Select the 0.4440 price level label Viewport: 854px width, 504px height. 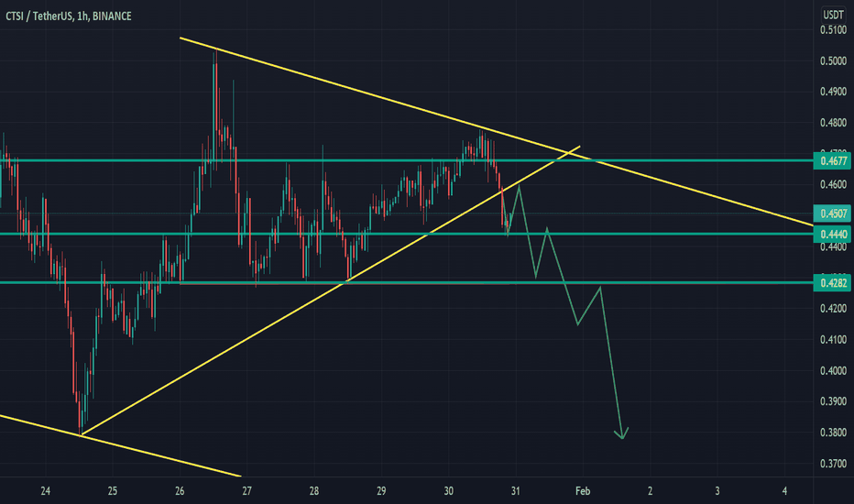tap(832, 235)
